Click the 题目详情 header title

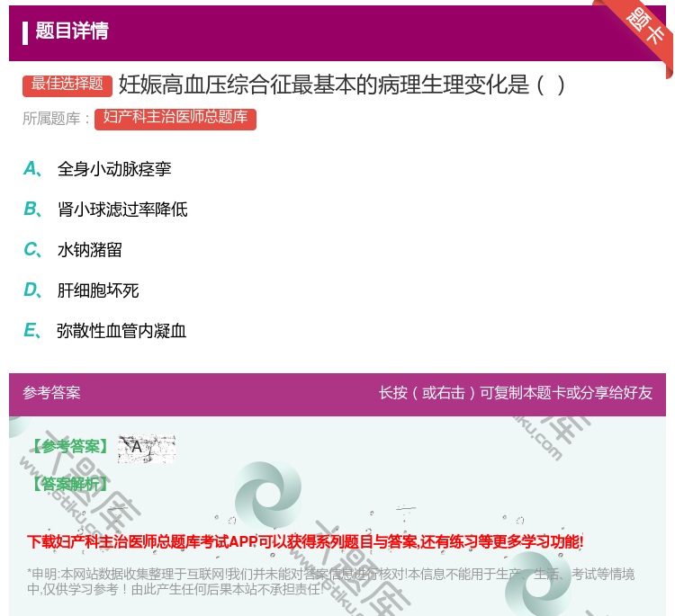(x=72, y=31)
